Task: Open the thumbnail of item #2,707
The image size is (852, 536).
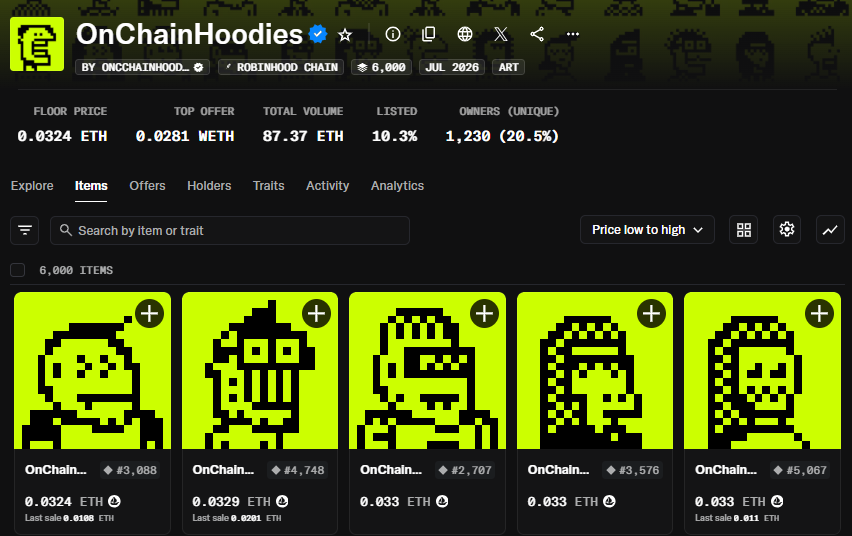Action: [x=428, y=371]
